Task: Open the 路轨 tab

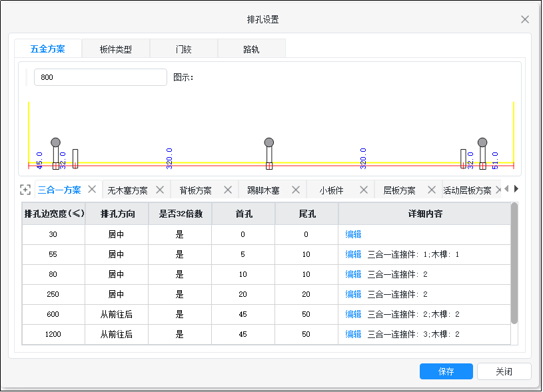Action: point(251,49)
